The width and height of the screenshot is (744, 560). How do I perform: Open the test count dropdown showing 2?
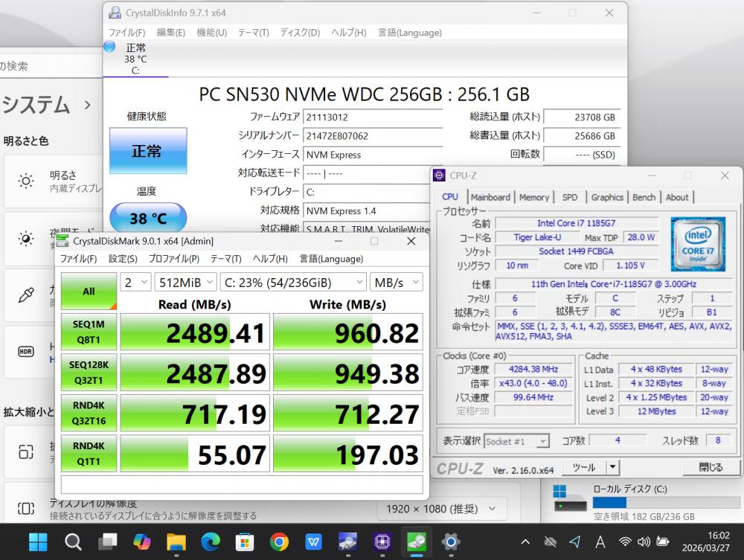135,283
